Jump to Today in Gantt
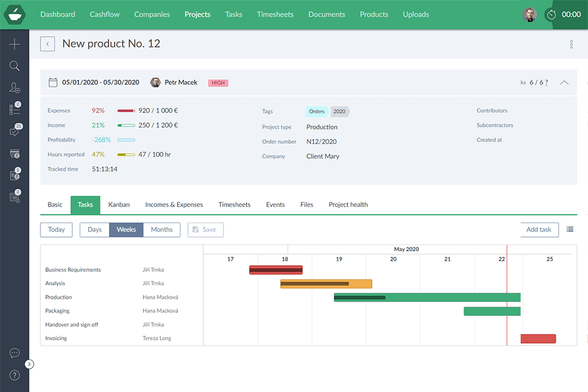588x392 pixels. coord(56,230)
